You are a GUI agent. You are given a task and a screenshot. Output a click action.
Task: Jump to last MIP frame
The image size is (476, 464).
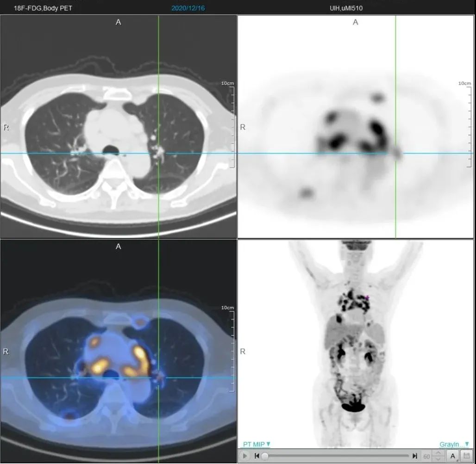[x=415, y=456]
